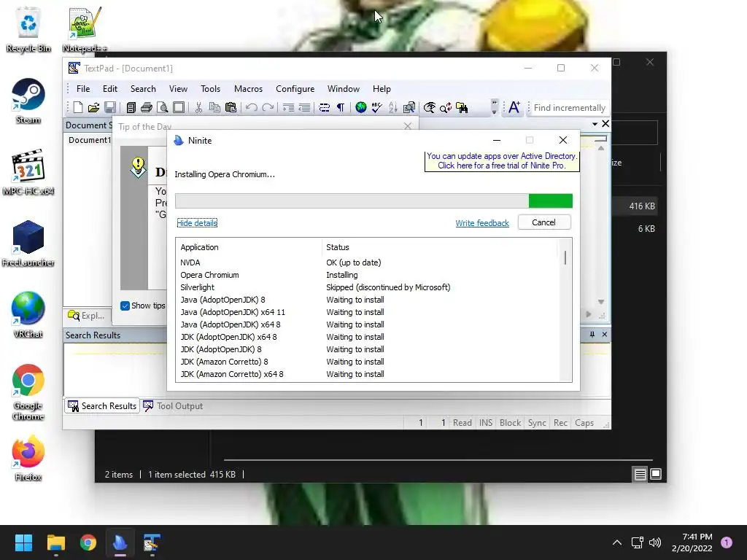Click the Find eye icon in TextPad
This screenshot has height=560, width=747.
[x=429, y=108]
